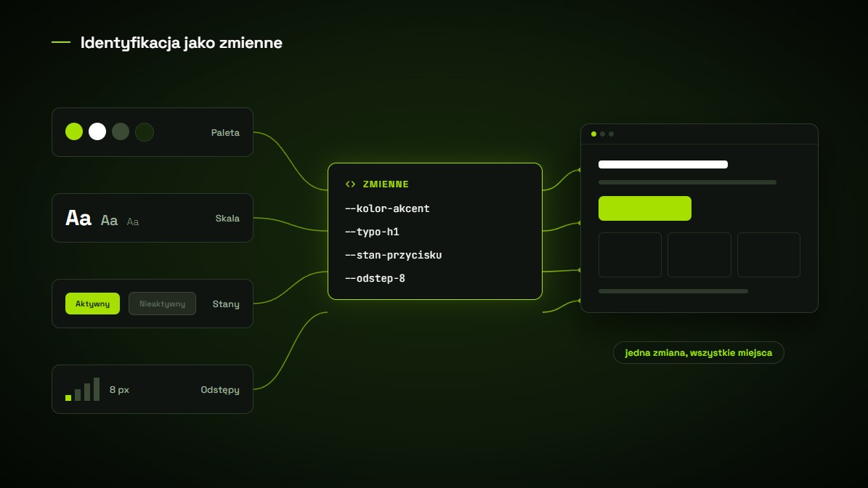Viewport: 868px width, 488px height.
Task: Click the Skala label
Action: click(227, 219)
